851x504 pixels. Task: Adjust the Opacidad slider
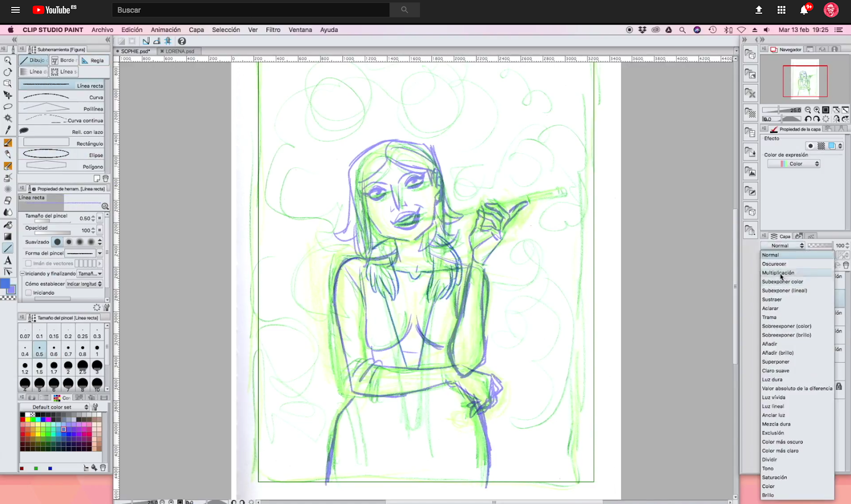tap(53, 233)
